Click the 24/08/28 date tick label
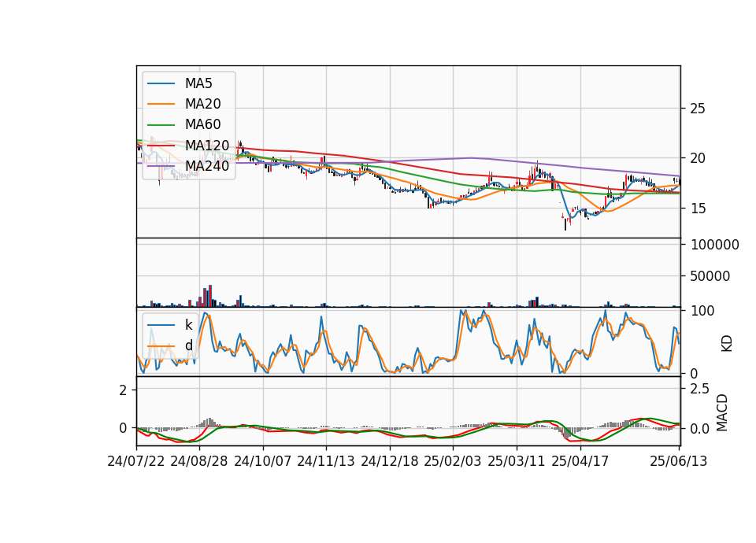 199,461
